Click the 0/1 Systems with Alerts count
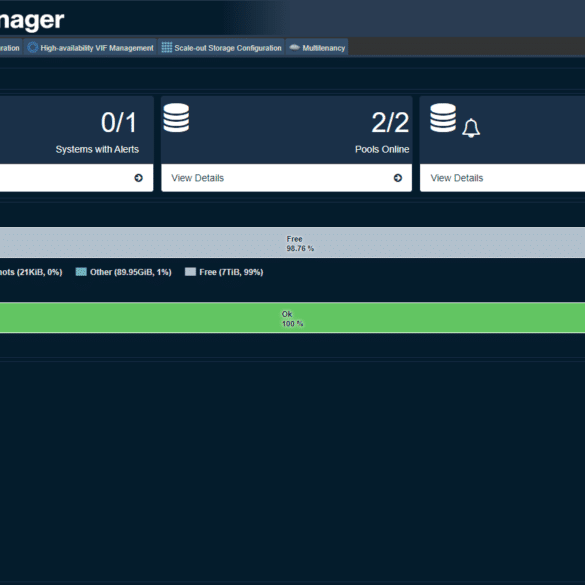585x585 pixels. [x=119, y=122]
